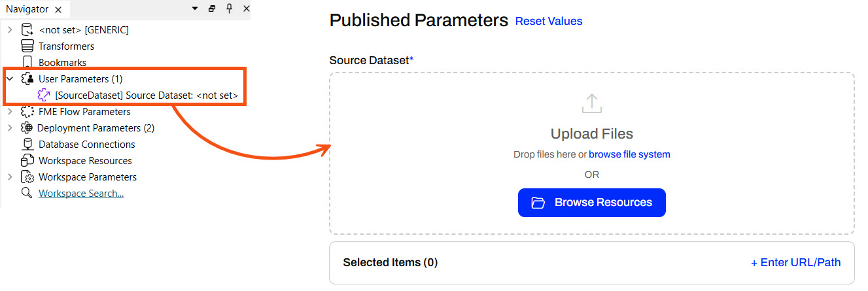Expand the FME Flow Parameters node

click(10, 112)
